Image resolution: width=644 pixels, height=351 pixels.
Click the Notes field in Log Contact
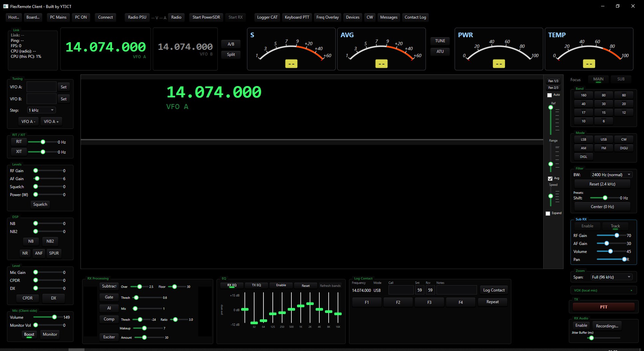pyautogui.click(x=456, y=290)
